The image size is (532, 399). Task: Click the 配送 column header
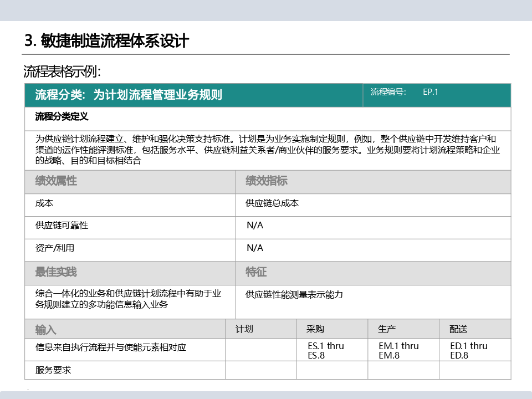[475, 329]
